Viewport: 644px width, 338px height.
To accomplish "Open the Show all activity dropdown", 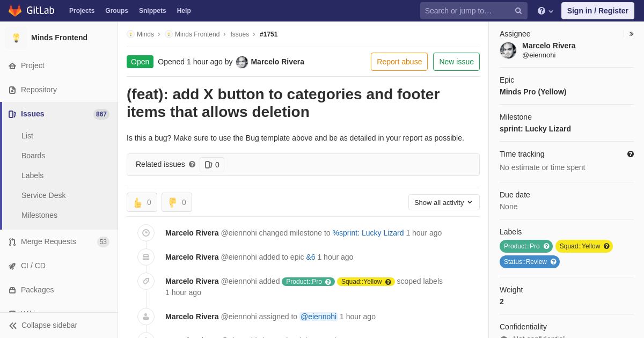I will (444, 202).
